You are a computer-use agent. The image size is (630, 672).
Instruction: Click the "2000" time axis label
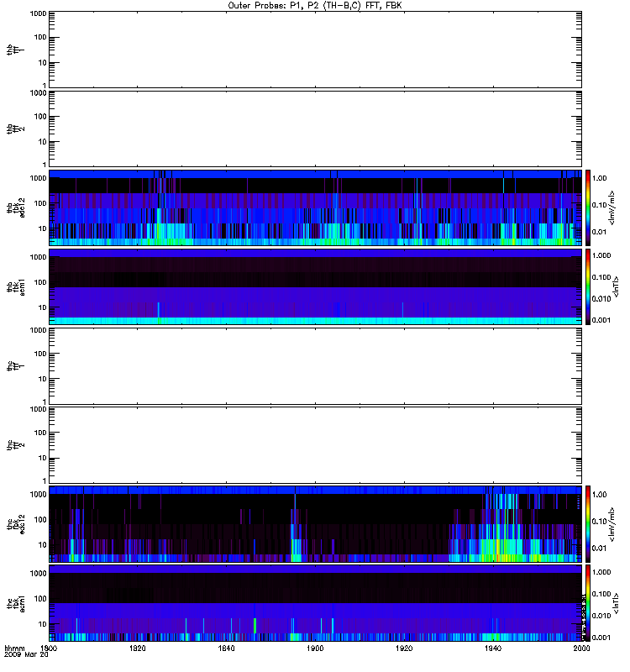[581, 648]
